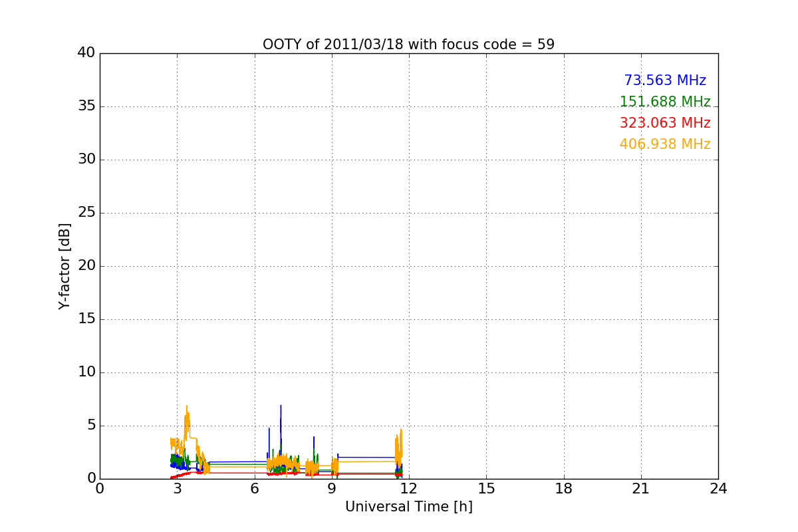The height and width of the screenshot is (532, 798).
Task: Click the x-axis tick label 3
Action: point(177,489)
